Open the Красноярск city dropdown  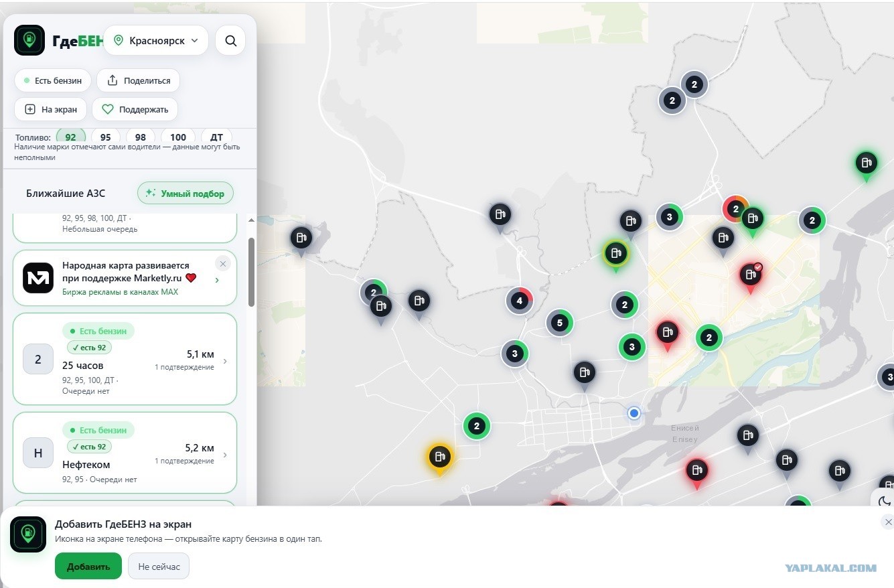pyautogui.click(x=156, y=41)
